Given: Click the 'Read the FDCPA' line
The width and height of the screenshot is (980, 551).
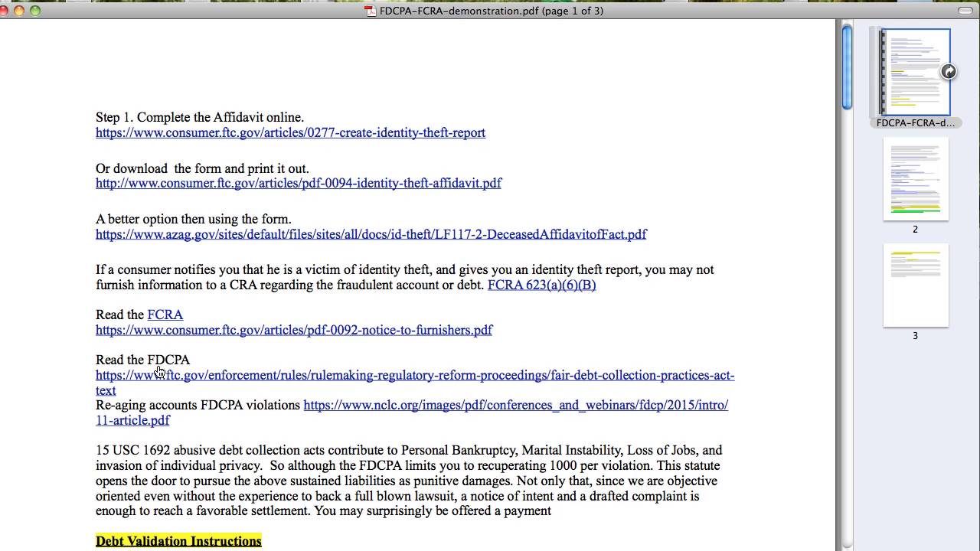Looking at the screenshot, I should pos(142,360).
